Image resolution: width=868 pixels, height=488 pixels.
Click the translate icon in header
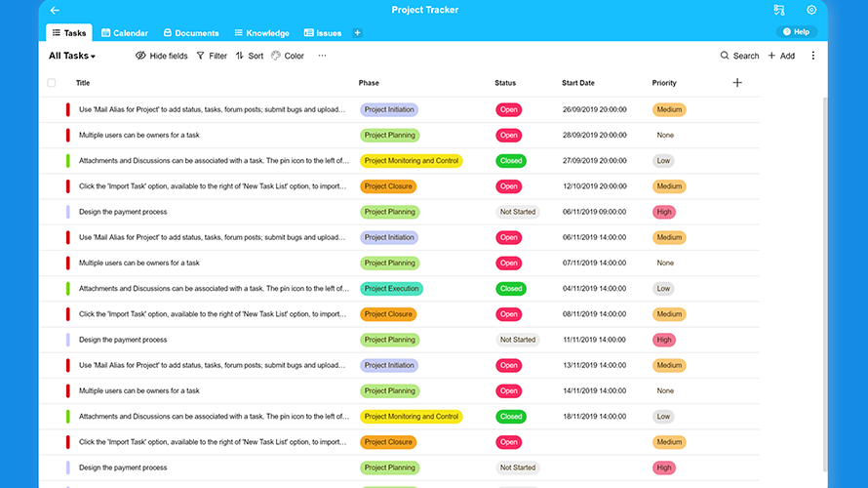click(x=779, y=10)
